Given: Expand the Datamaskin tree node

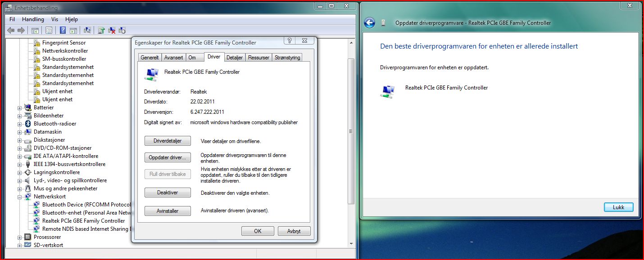Looking at the screenshot, I should click(x=19, y=132).
